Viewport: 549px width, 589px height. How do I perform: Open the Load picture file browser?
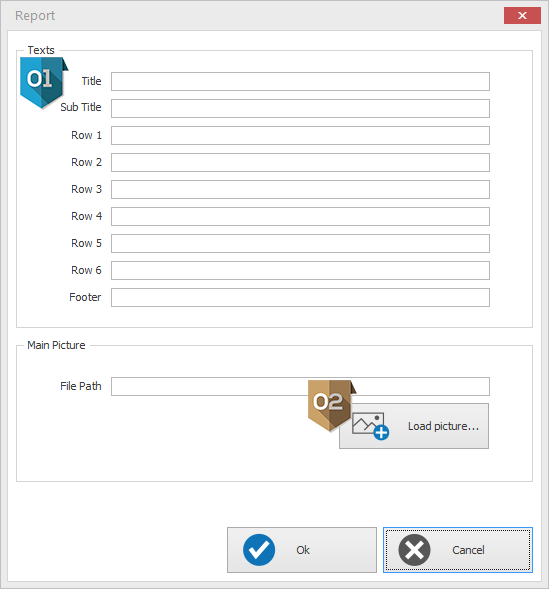coord(414,426)
